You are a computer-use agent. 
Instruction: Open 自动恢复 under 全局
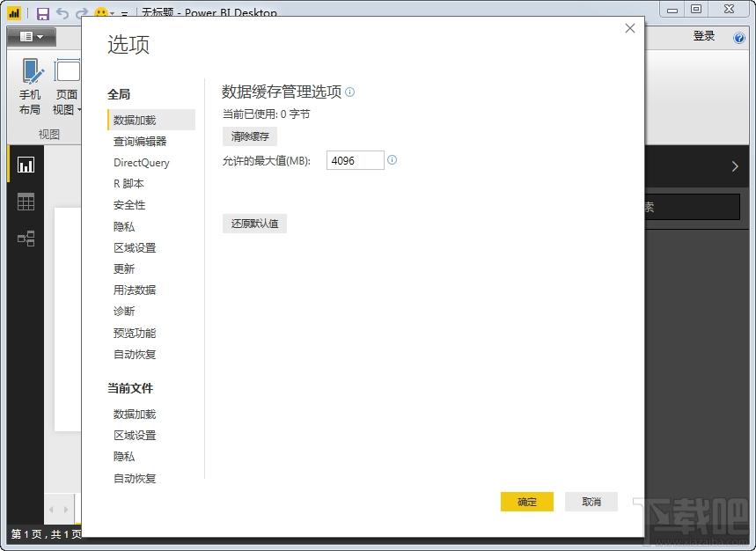pos(135,355)
